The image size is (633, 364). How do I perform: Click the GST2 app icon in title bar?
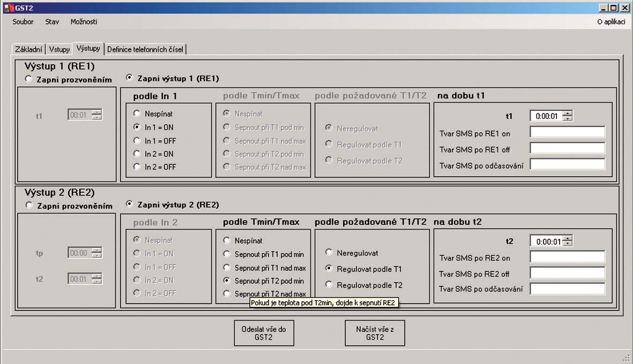coord(9,7)
